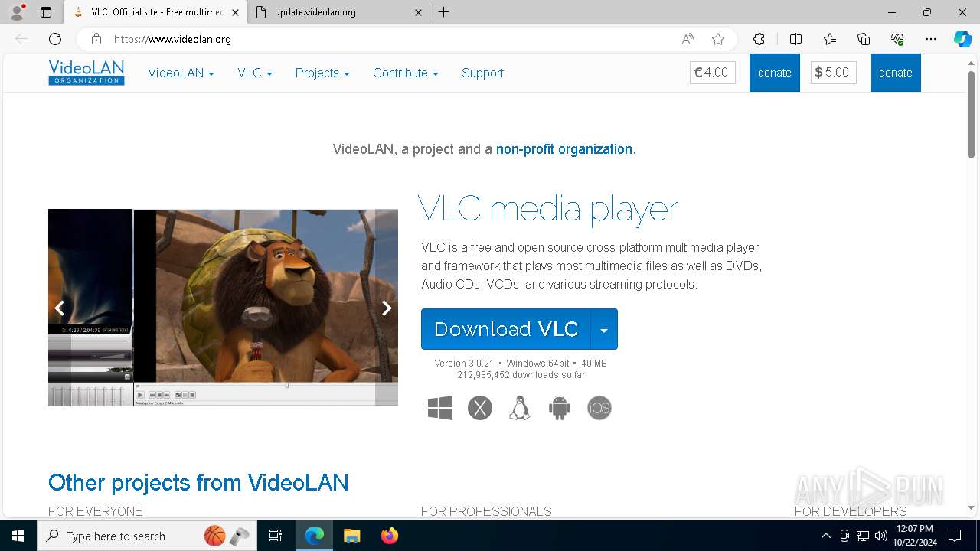Image resolution: width=980 pixels, height=551 pixels.
Task: Open the browser profile icon
Action: tap(17, 12)
